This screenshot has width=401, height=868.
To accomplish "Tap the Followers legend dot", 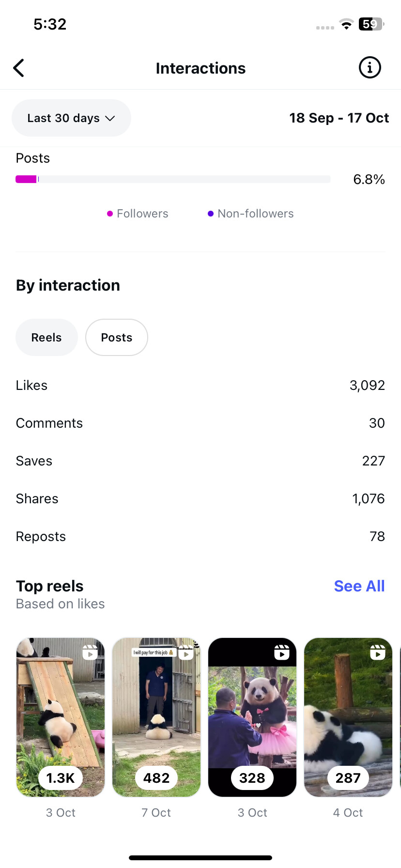I will pyautogui.click(x=110, y=214).
